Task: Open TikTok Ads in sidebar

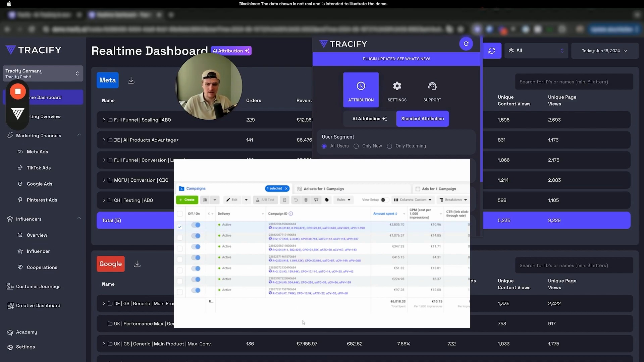Action: click(39, 168)
